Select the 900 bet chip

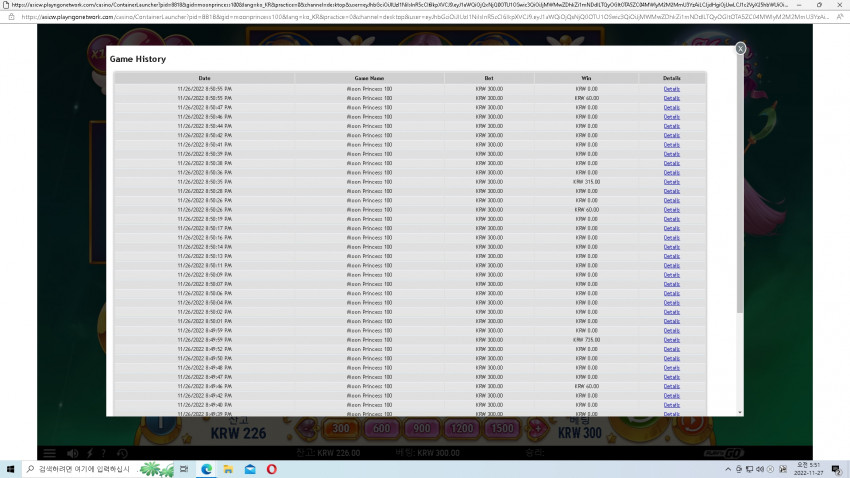tap(421, 429)
